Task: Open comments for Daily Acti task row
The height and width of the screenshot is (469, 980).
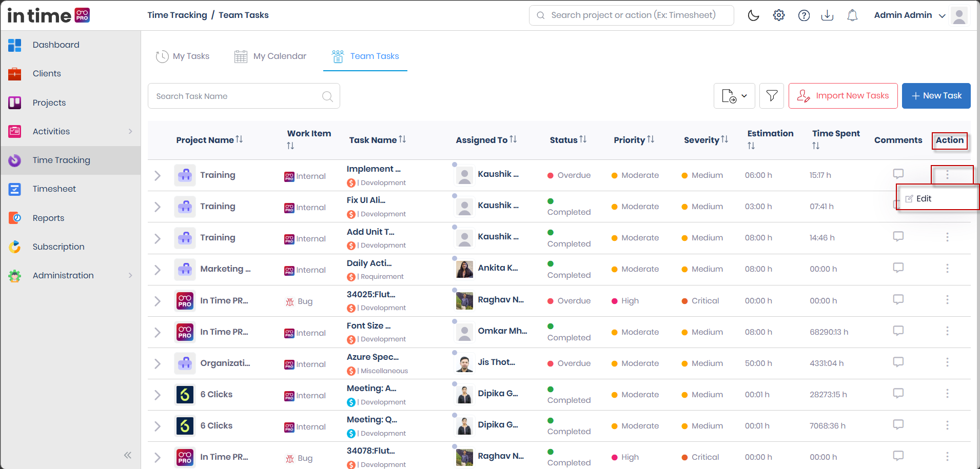Action: coord(898,268)
